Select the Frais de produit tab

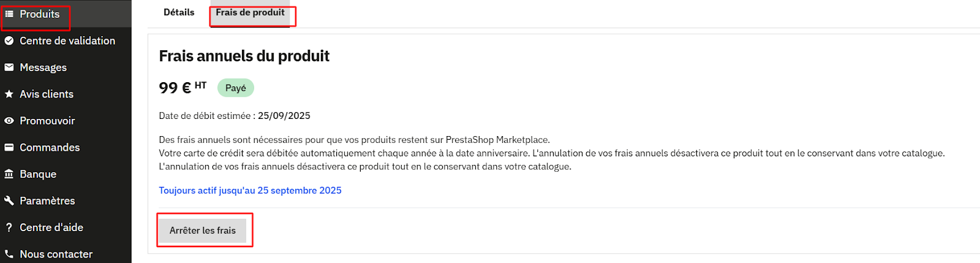(x=250, y=12)
